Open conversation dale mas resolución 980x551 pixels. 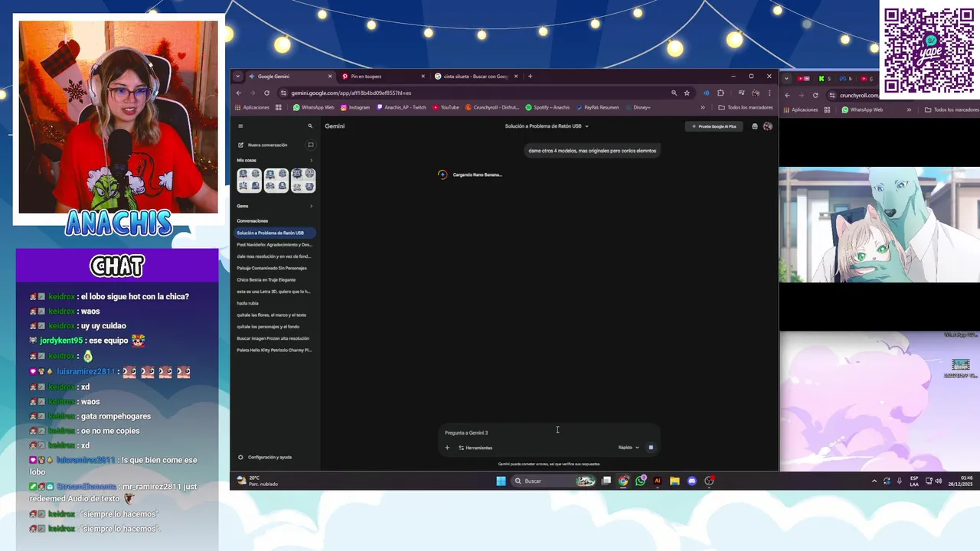(275, 256)
